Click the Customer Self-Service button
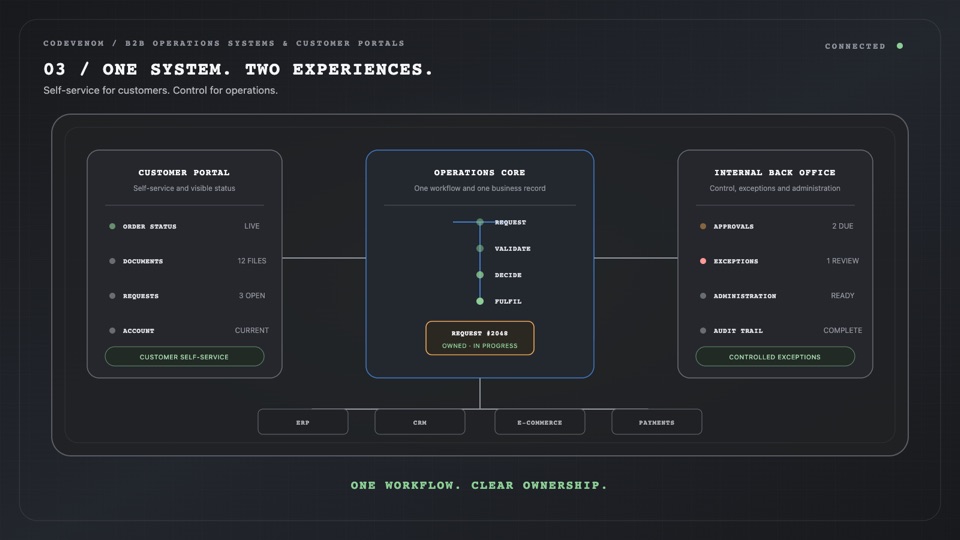960x540 pixels. pos(184,356)
